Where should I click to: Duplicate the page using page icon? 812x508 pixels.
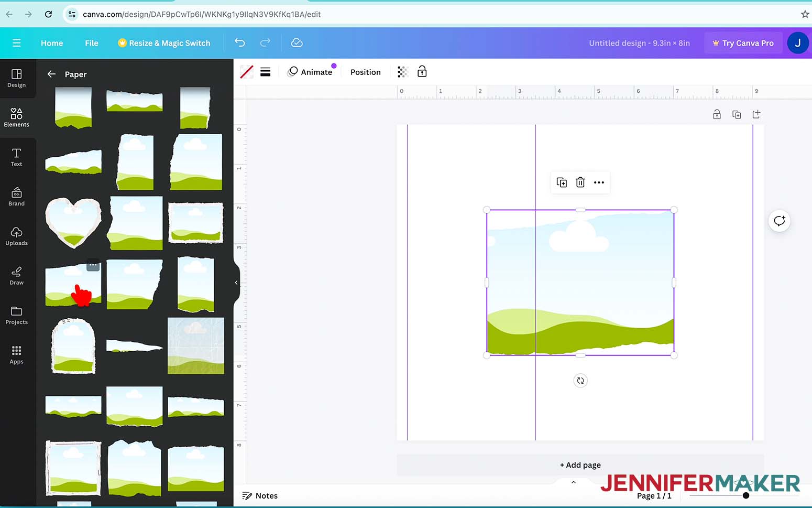[737, 114]
